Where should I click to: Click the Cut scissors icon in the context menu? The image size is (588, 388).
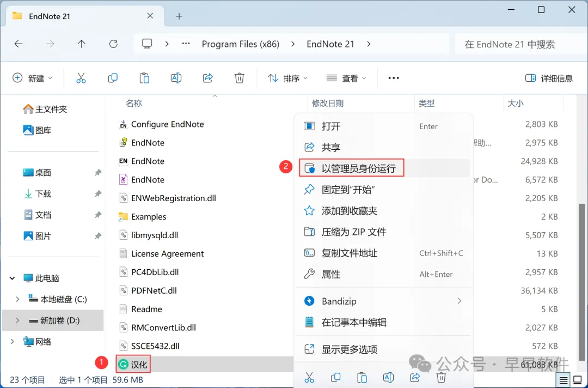click(309, 377)
